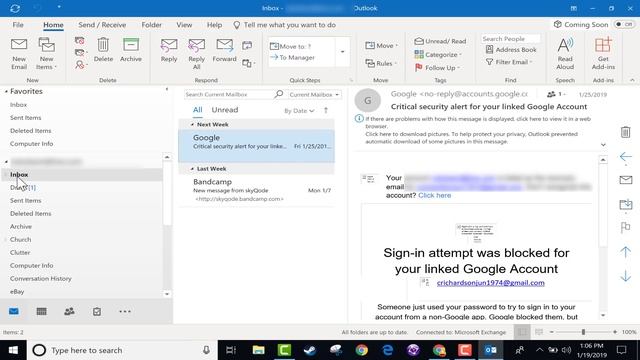Collapse the Favorites section
Screen dimensions: 640x360
coord(6,91)
